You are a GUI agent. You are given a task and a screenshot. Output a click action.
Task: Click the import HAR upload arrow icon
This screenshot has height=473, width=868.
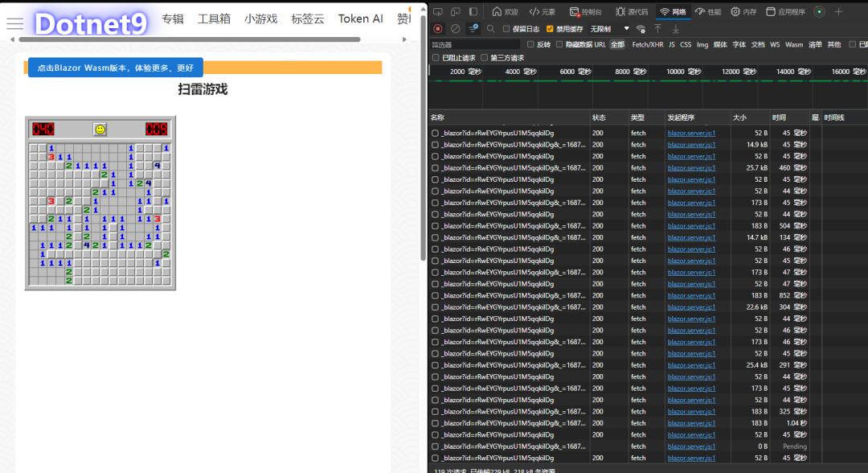[x=657, y=29]
